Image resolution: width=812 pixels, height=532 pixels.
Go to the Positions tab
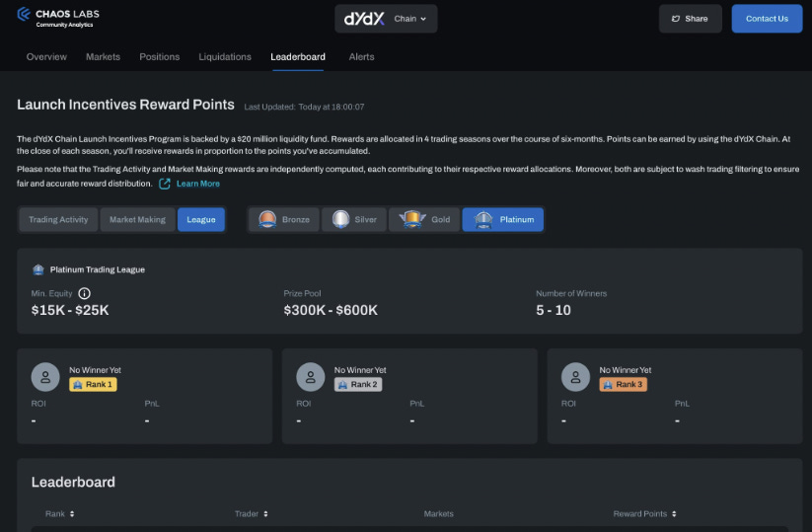point(160,57)
